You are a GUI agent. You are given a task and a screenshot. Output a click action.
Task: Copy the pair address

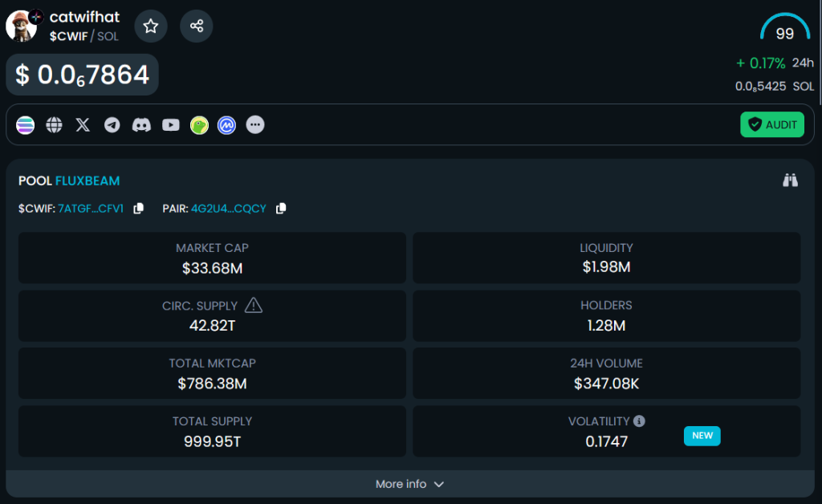[281, 209]
